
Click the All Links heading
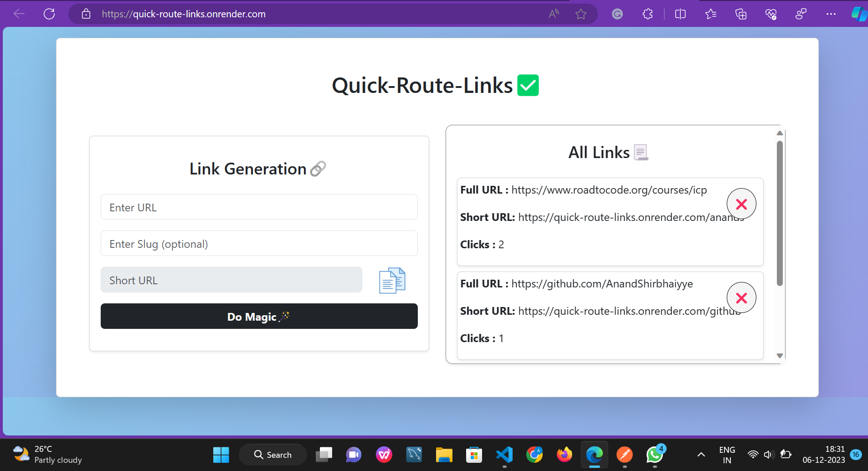coord(608,152)
